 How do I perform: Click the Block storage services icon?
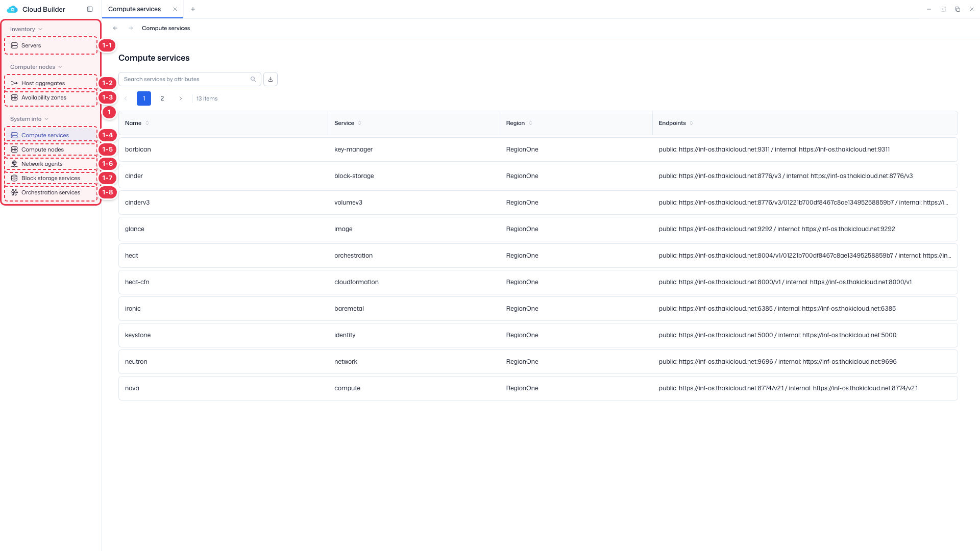(14, 178)
